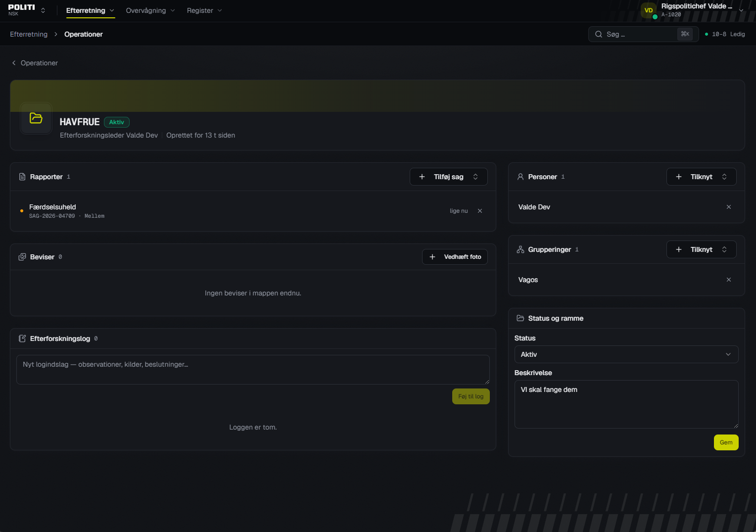Click the Grupperinger network icon

(520, 249)
